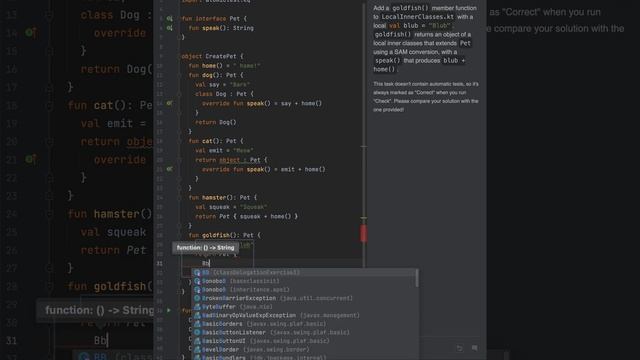
Task: Choose the 'Bonobo (baseclassinit)' completion item
Action: (304, 281)
